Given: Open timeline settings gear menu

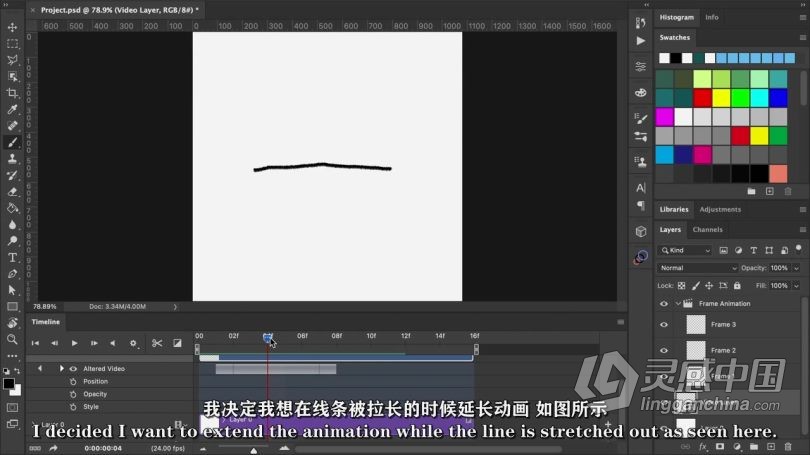Looking at the screenshot, I should (133, 343).
